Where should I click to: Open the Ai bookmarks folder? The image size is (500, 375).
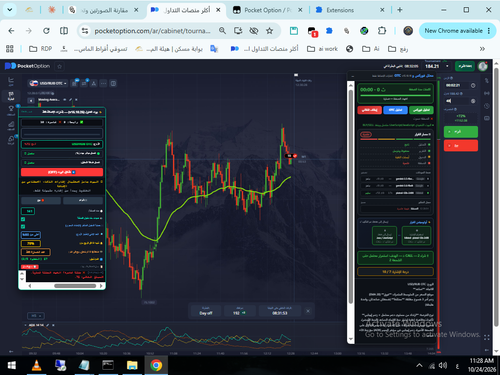371,49
